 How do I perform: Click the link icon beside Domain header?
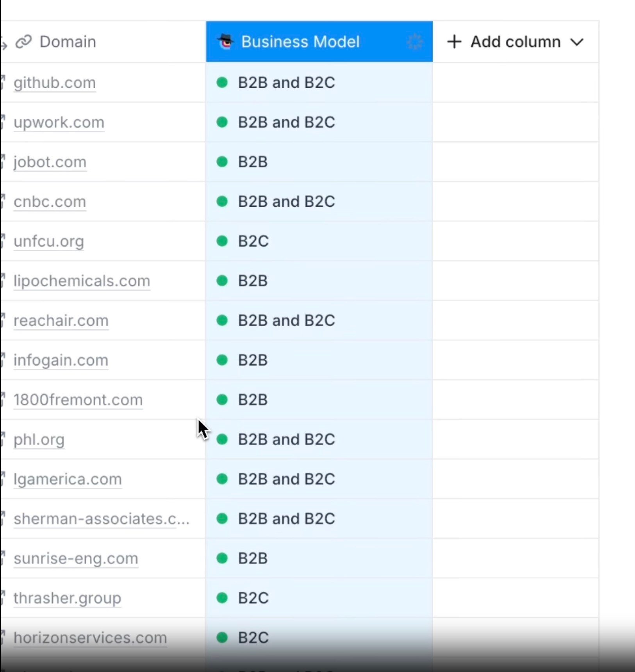pos(23,41)
